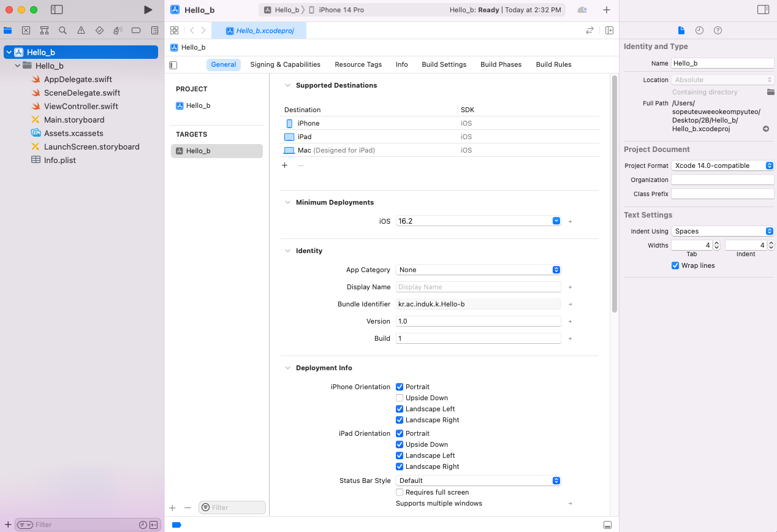
Task: Collapse the Hello_b folder group
Action: point(18,66)
